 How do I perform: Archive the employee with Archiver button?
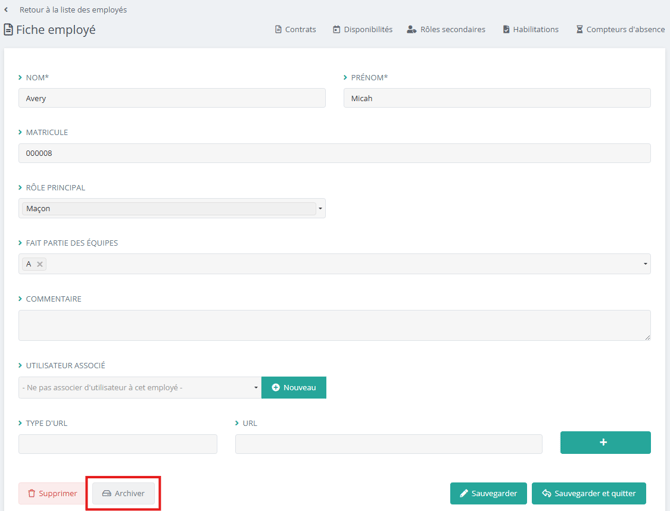coord(123,493)
